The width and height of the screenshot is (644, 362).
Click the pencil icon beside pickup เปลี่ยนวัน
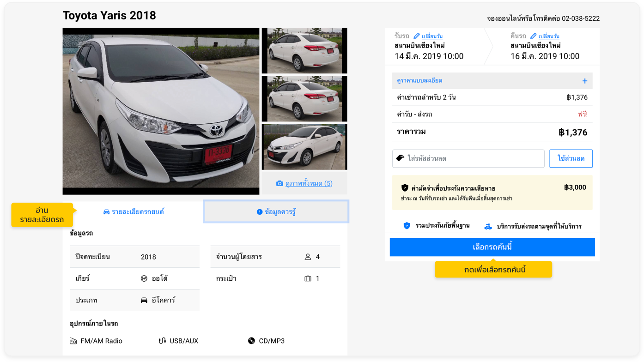point(417,36)
